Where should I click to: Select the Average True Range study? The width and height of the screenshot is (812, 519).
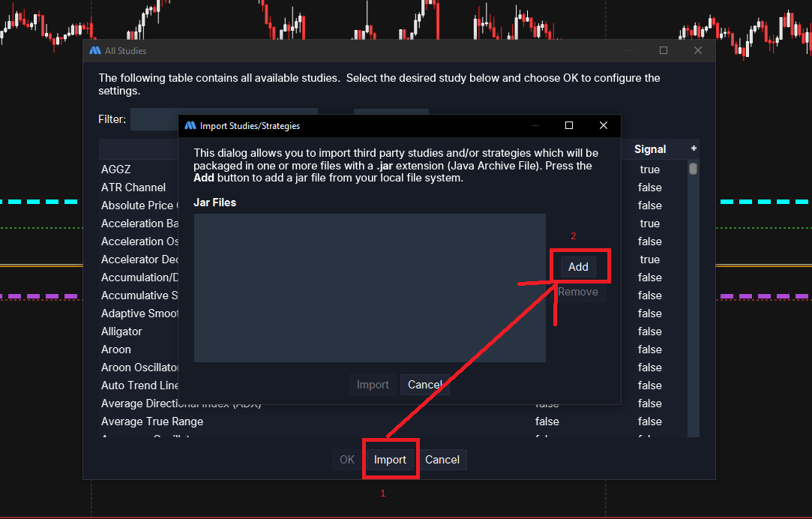tap(152, 421)
